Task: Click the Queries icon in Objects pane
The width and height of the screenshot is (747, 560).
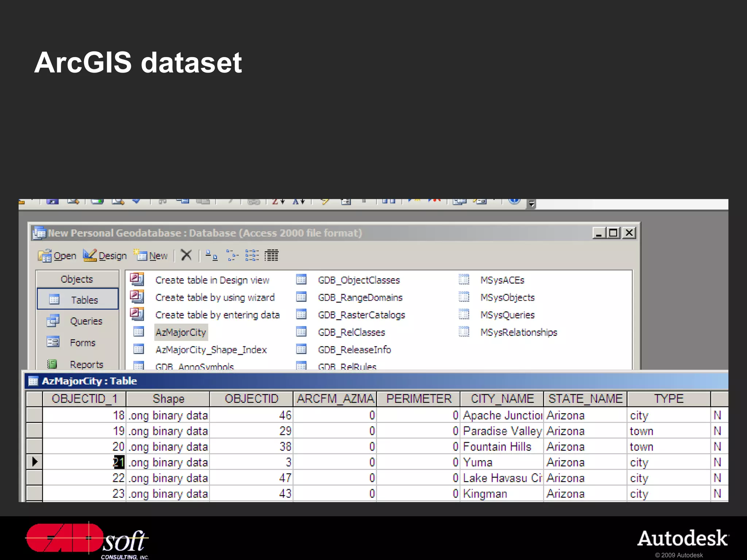Action: click(53, 321)
